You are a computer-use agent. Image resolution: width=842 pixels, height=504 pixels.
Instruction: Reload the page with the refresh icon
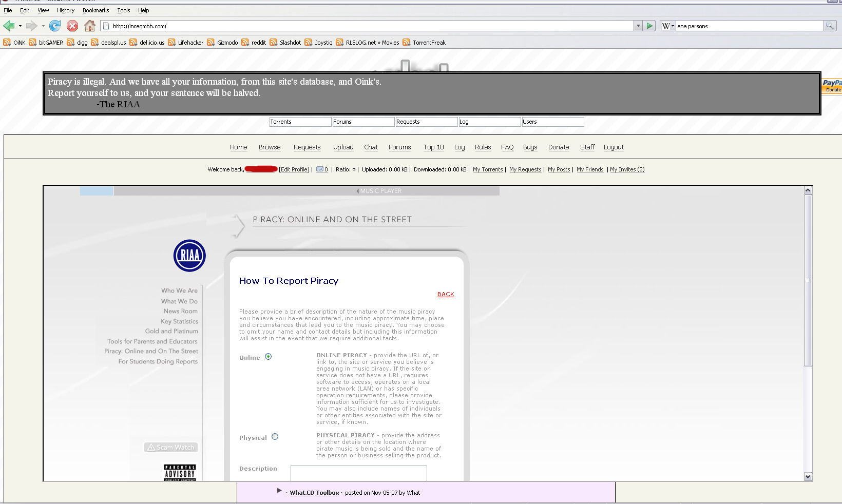coord(55,26)
